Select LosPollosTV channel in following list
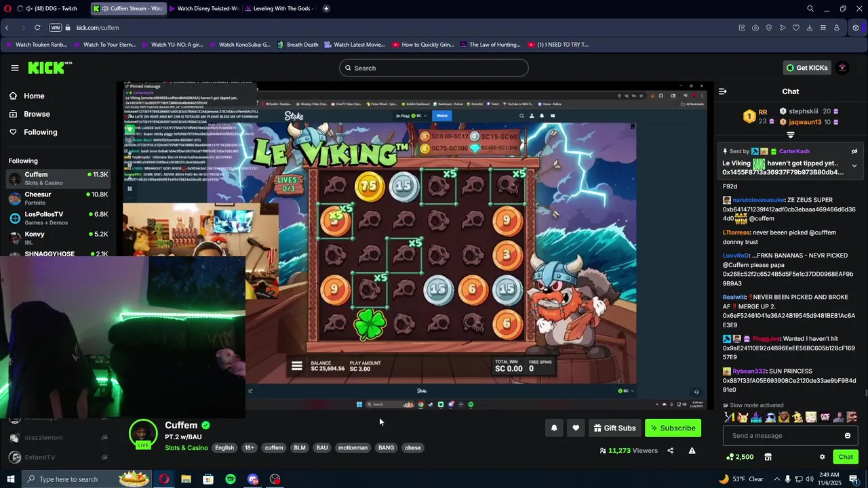Image resolution: width=868 pixels, height=488 pixels. 58,218
